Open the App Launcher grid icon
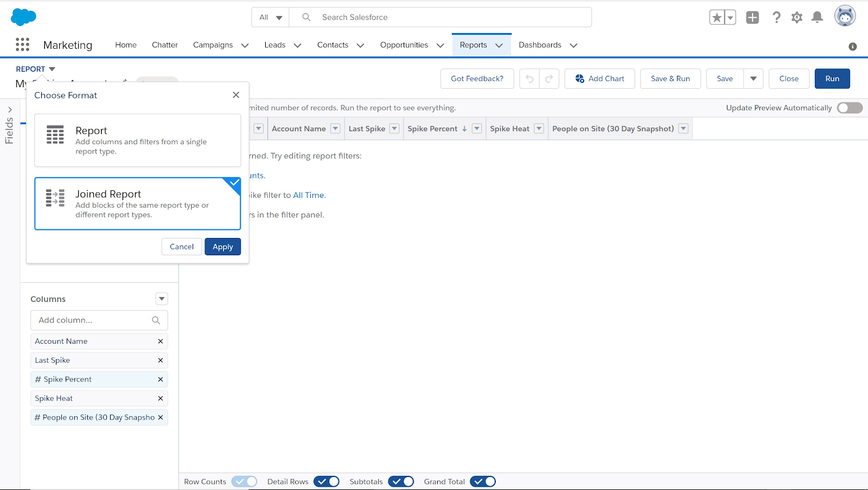This screenshot has height=490, width=868. click(22, 44)
